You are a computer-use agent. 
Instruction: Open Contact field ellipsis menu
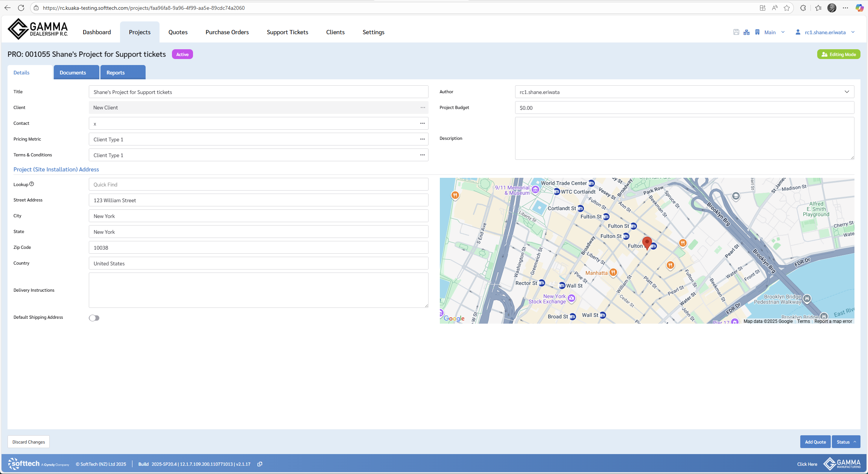click(422, 123)
